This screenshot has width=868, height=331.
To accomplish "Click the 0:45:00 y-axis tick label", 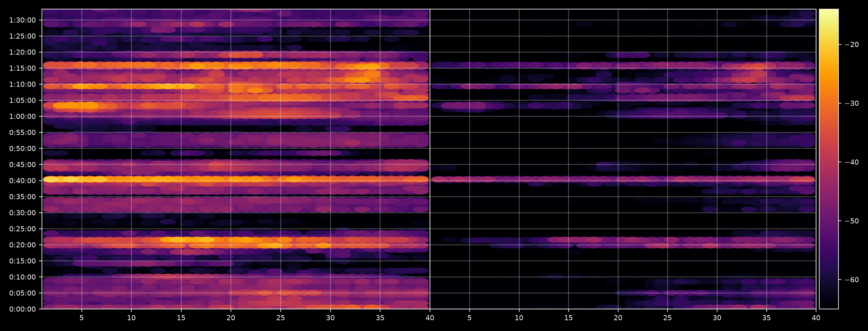I will click(x=23, y=165).
